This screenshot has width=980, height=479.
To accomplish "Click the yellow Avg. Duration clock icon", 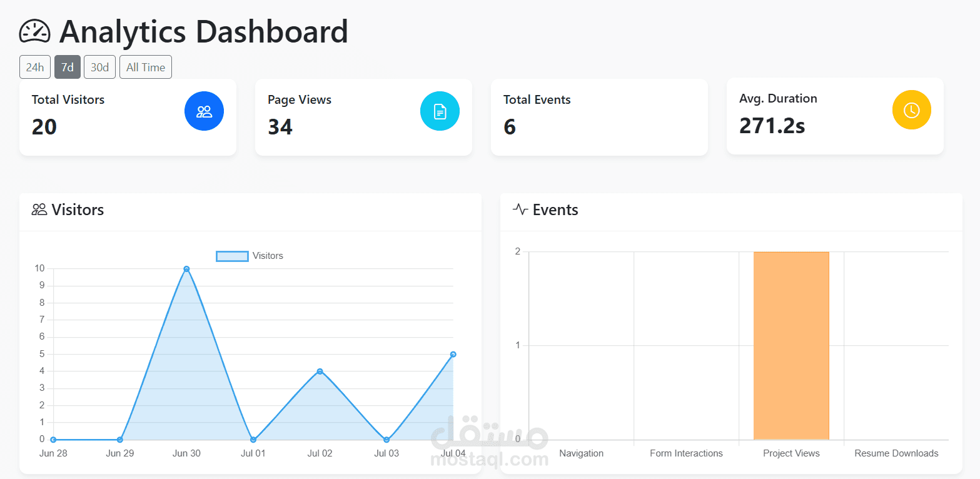I will (911, 110).
